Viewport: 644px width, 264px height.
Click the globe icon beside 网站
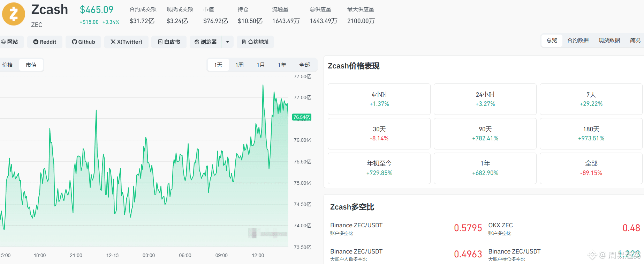3,42
